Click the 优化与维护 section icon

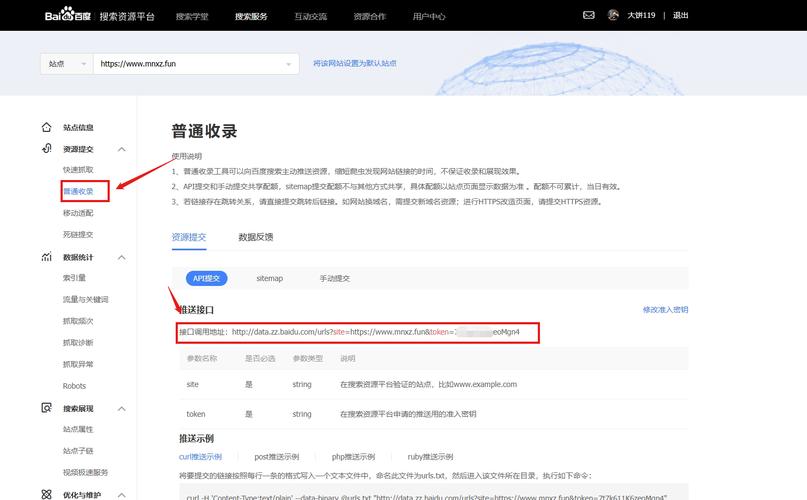pos(46,494)
